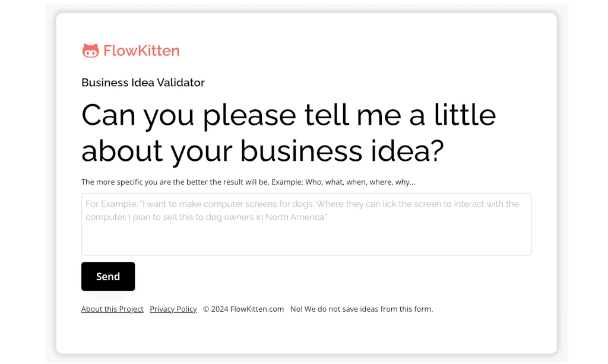Click the pink cat icon in the header
Screen dimensions: 608x364
tap(90, 50)
